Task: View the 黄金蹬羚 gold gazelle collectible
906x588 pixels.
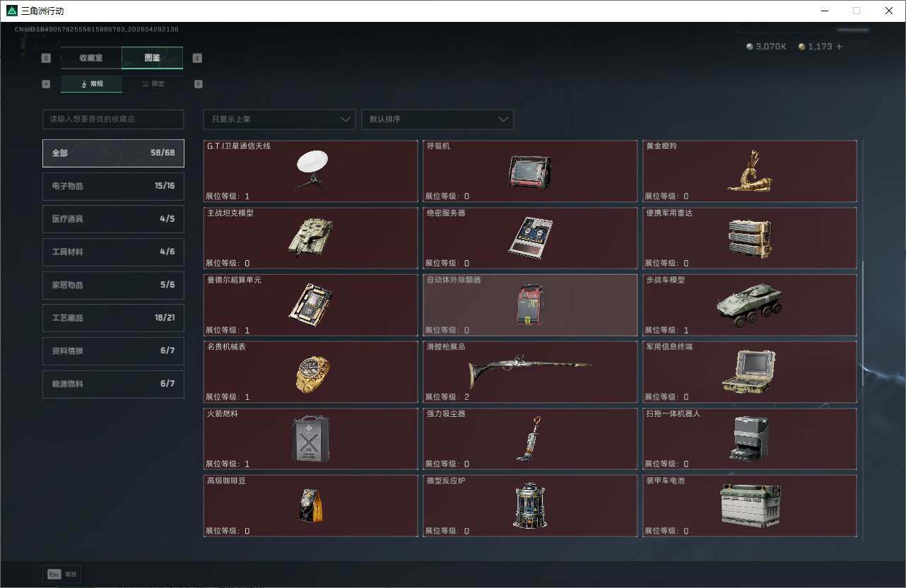Action: pos(749,170)
